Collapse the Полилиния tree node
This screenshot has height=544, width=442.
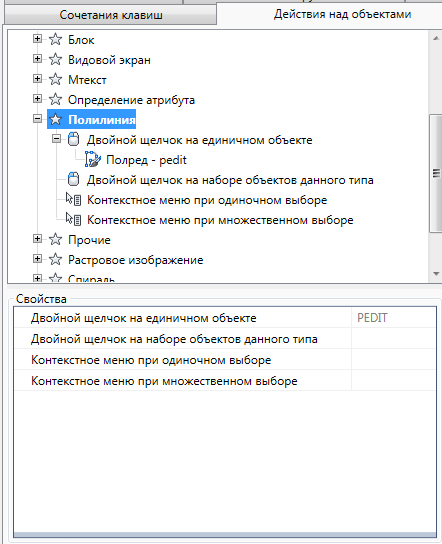pos(37,119)
